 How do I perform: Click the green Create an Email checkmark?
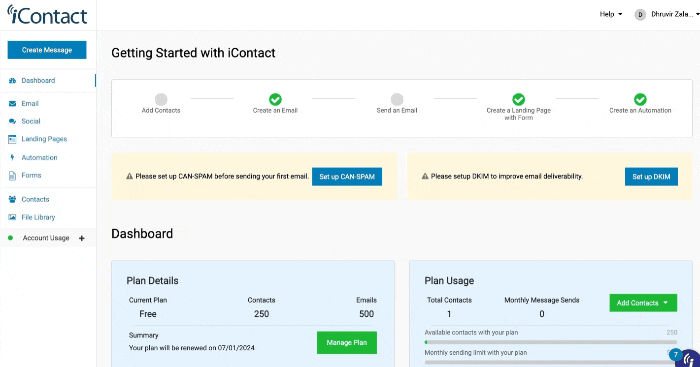(275, 99)
